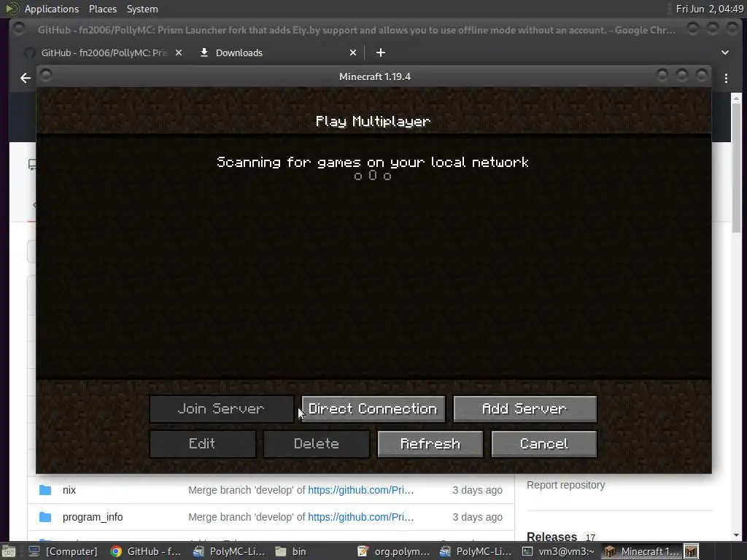The image size is (747, 560).
Task: Switch to the Minecraft 1 taskbar entry
Action: (x=641, y=551)
